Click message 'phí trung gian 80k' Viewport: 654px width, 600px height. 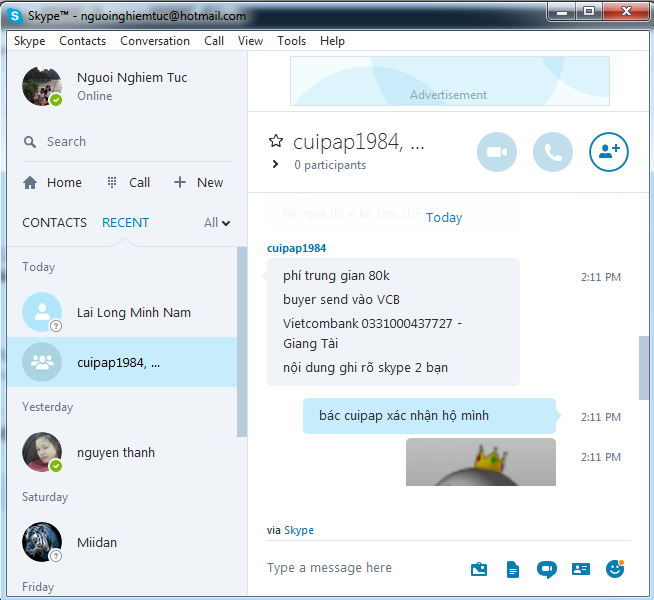tap(336, 276)
